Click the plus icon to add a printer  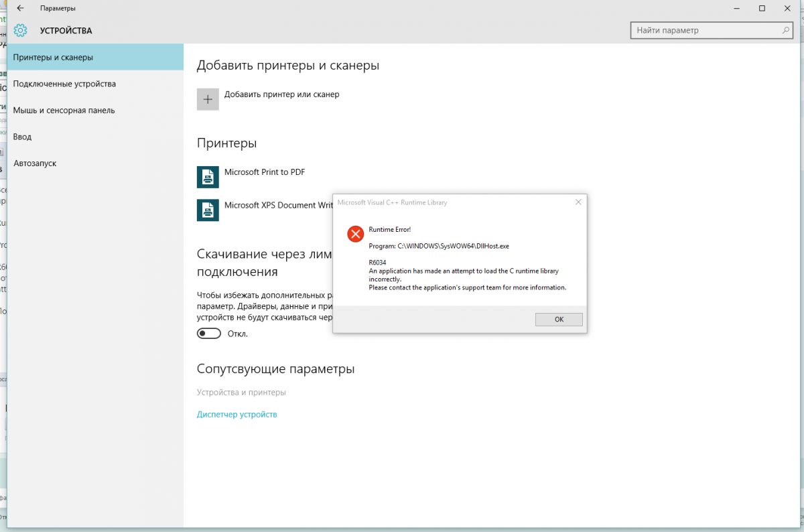208,99
